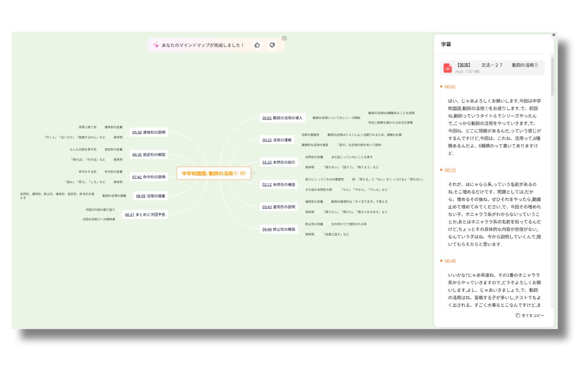Click the subtitle panel vertical scrollbar
588x389 pixels.
(552, 76)
